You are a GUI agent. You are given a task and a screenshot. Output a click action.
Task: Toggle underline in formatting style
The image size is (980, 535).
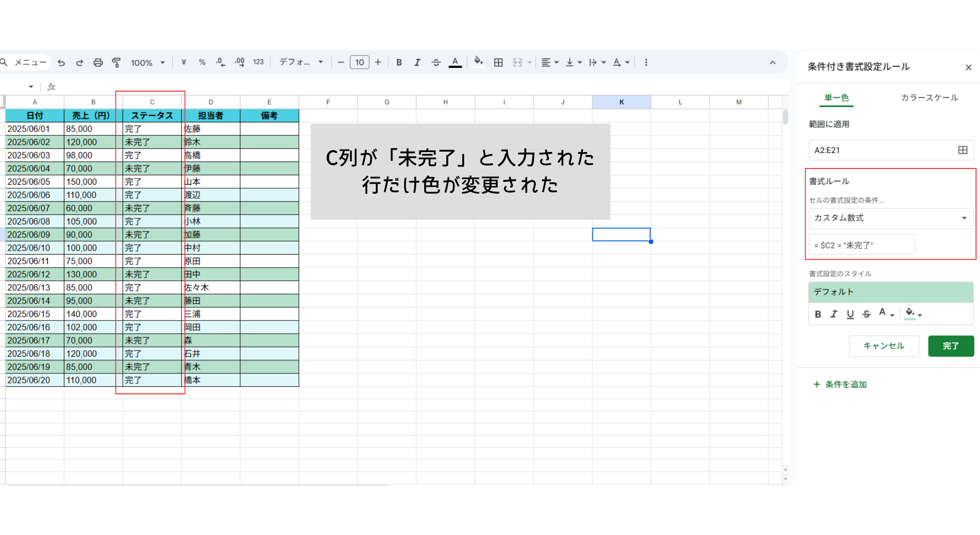click(850, 314)
